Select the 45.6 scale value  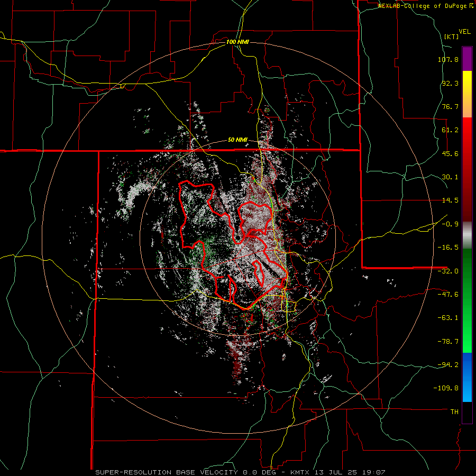tap(450, 153)
